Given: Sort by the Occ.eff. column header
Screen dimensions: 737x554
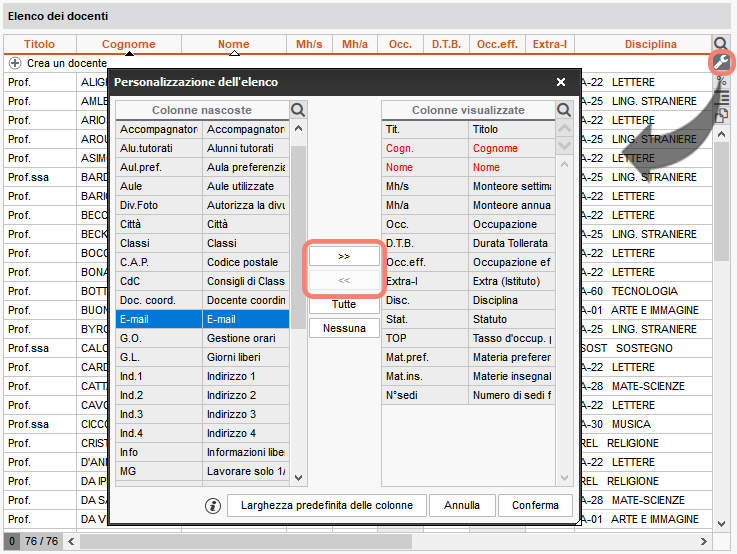Looking at the screenshot, I should tap(497, 44).
